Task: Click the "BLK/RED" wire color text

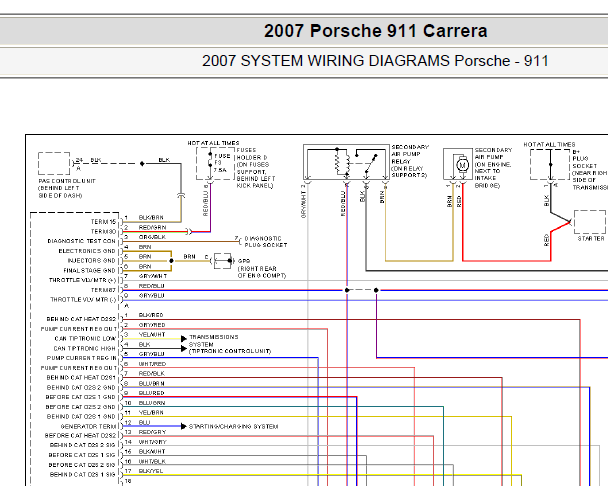Action: click(151, 315)
